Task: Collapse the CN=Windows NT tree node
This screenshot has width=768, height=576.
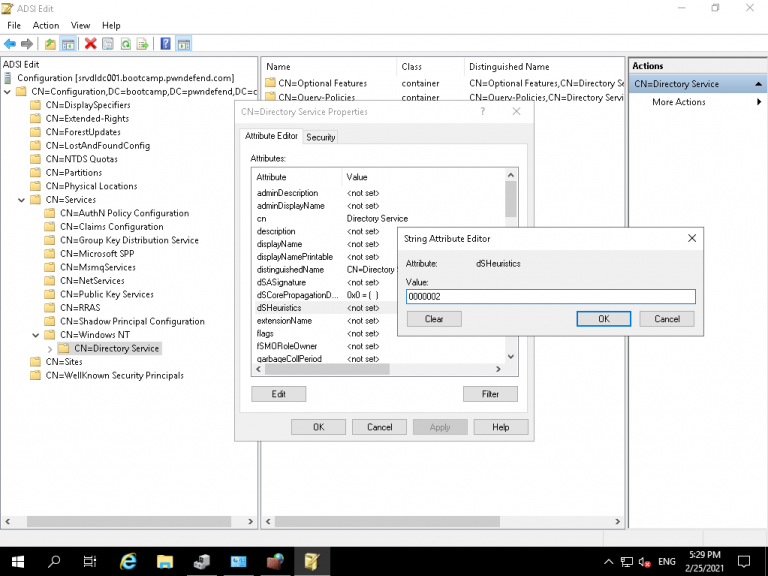Action: pos(37,335)
